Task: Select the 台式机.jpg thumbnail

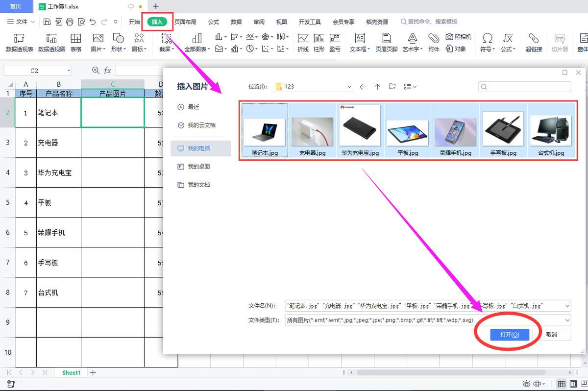Action: tap(551, 130)
